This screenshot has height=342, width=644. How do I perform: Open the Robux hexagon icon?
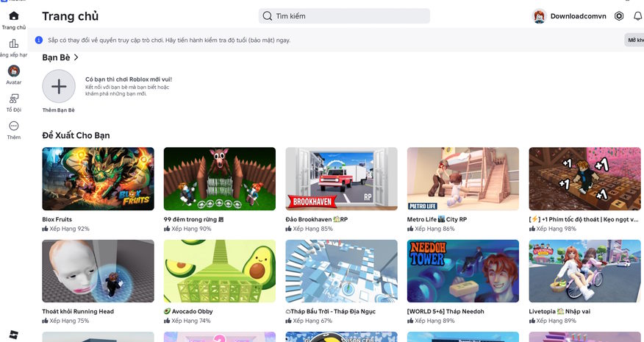619,16
